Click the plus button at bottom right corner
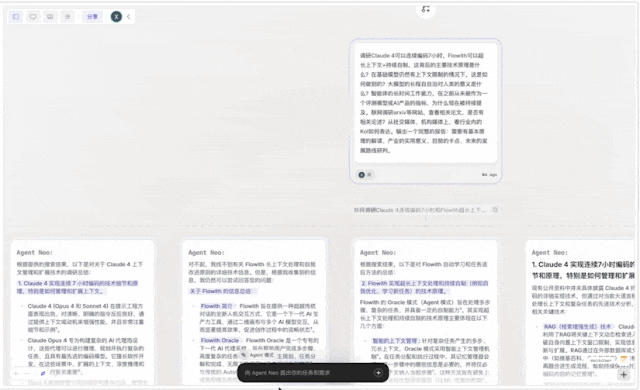The image size is (640, 390). pyautogui.click(x=624, y=374)
